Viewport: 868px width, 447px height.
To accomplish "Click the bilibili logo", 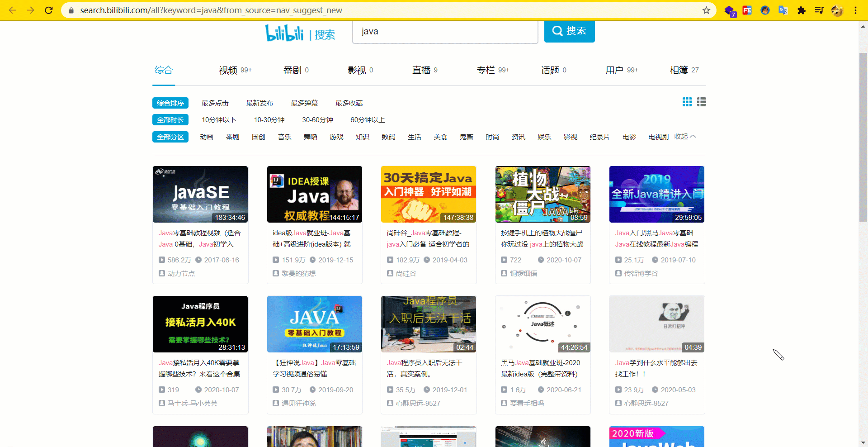I will point(284,33).
